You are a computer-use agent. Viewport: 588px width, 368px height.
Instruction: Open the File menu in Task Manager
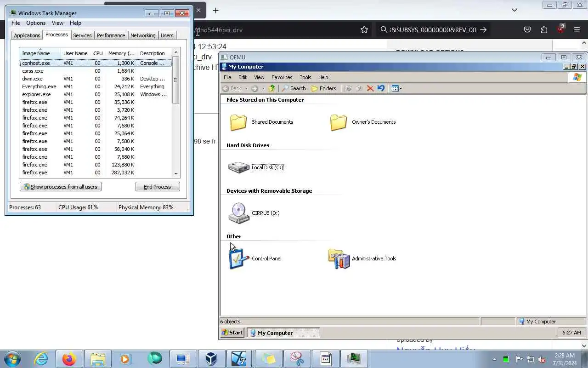[16, 23]
